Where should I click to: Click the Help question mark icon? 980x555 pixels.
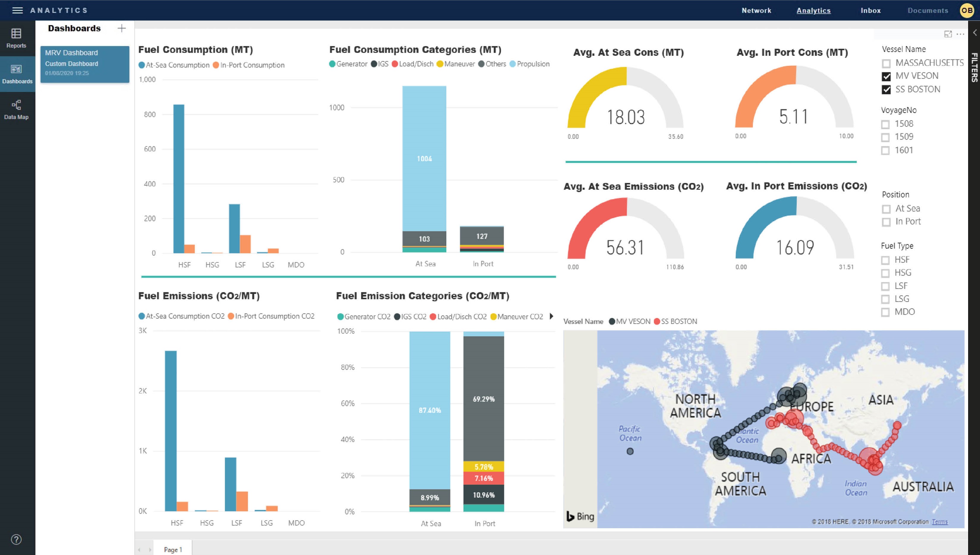pos(17,539)
